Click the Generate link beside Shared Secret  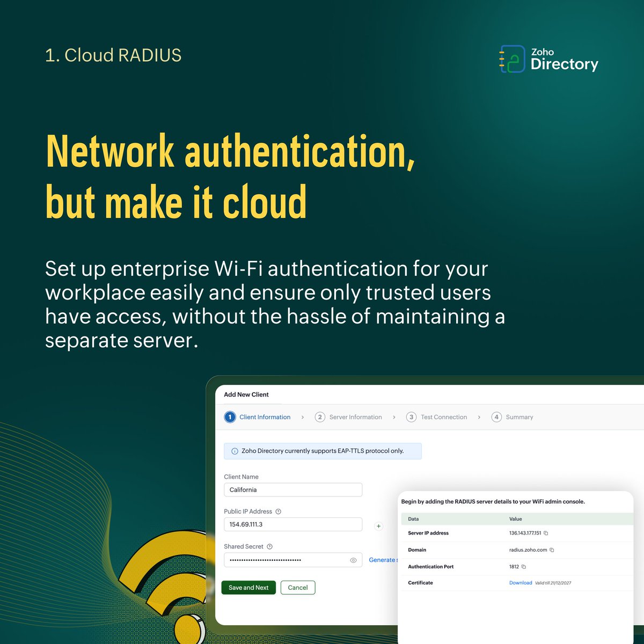[x=383, y=560]
